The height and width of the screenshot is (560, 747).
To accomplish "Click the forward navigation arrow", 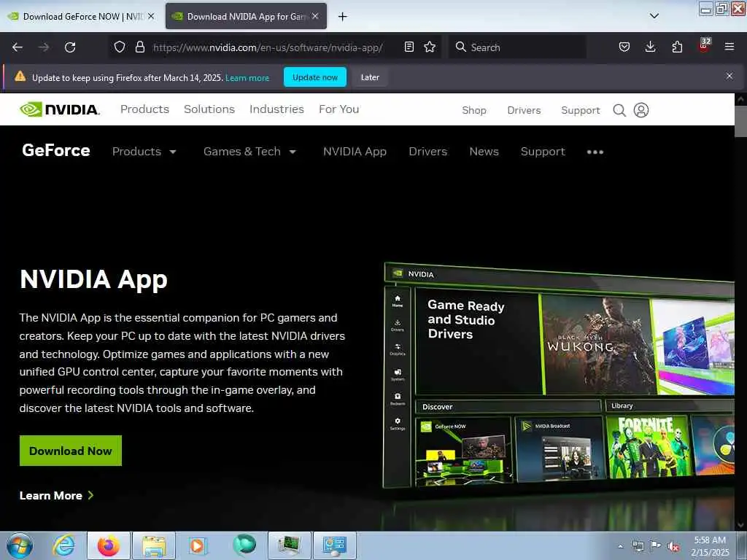I will coord(43,47).
